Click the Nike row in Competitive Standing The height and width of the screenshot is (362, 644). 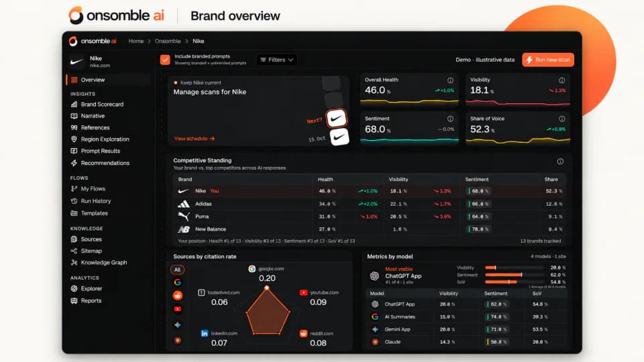(369, 191)
